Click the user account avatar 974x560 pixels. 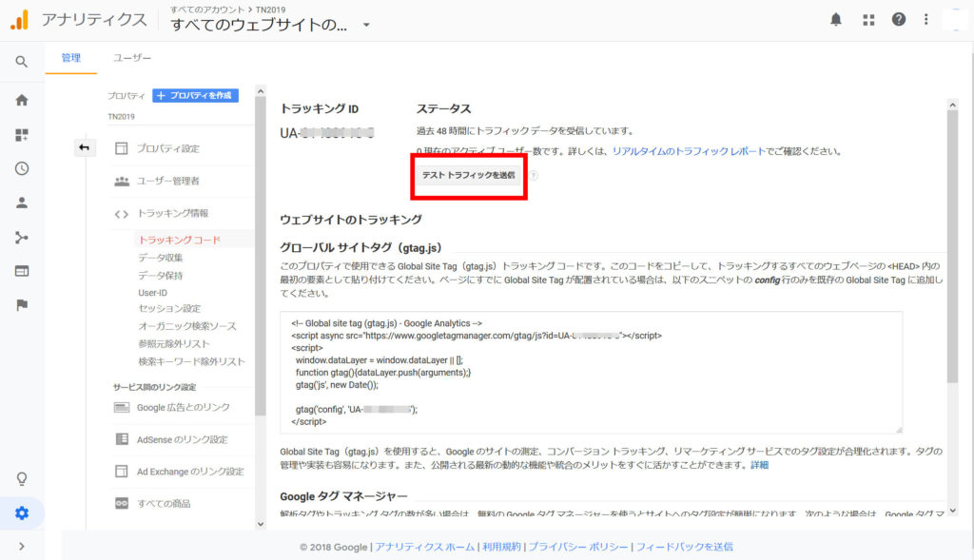click(954, 19)
